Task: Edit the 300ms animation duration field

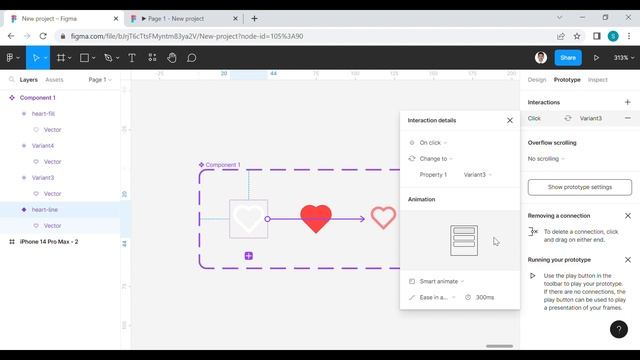Action: click(485, 297)
